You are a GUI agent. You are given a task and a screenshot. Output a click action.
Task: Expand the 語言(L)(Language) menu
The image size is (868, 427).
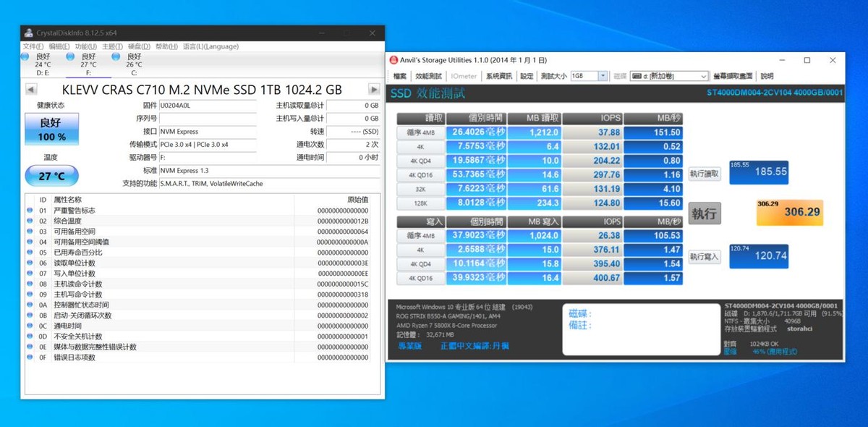click(x=210, y=46)
